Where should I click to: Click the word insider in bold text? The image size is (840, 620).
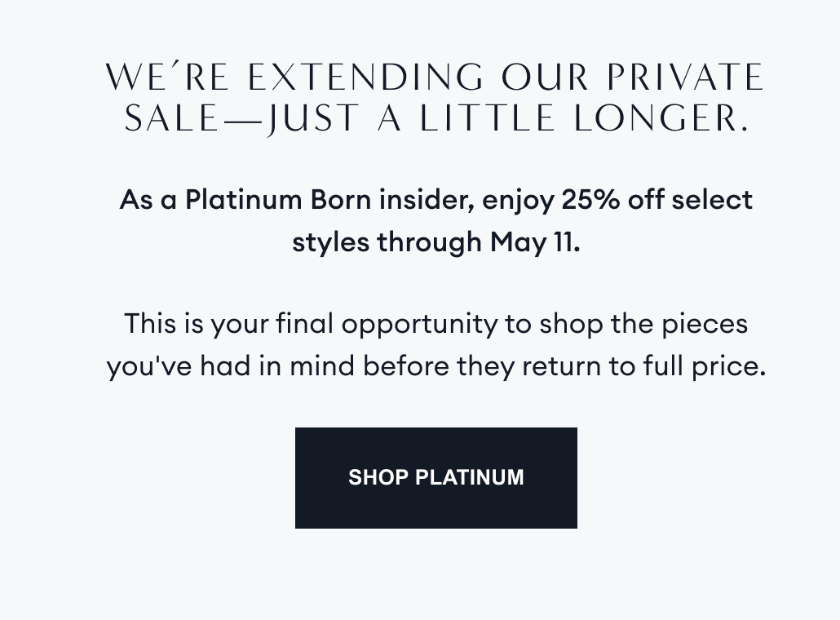(x=423, y=199)
